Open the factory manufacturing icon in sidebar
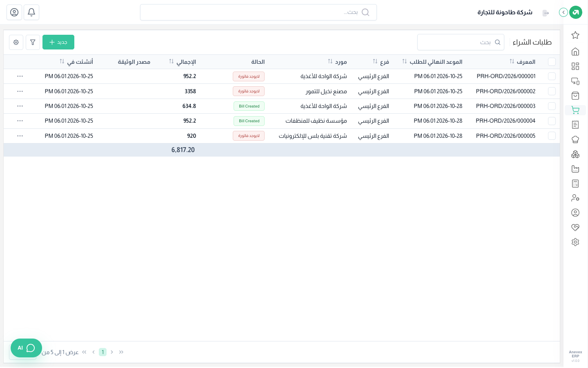Screen dimensions: 588x368 575,169
